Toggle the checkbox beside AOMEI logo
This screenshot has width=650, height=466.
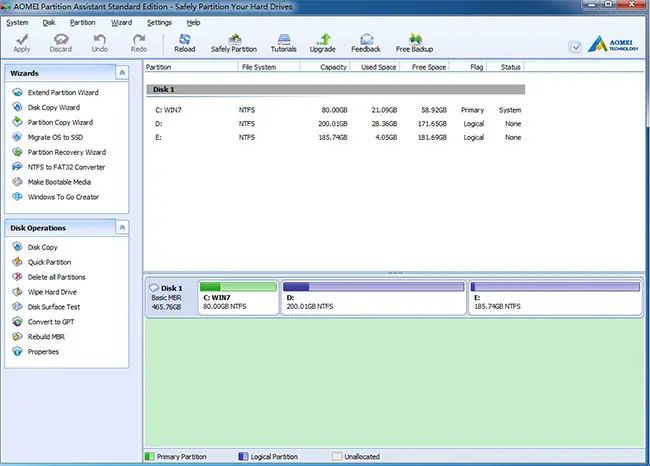pyautogui.click(x=575, y=47)
